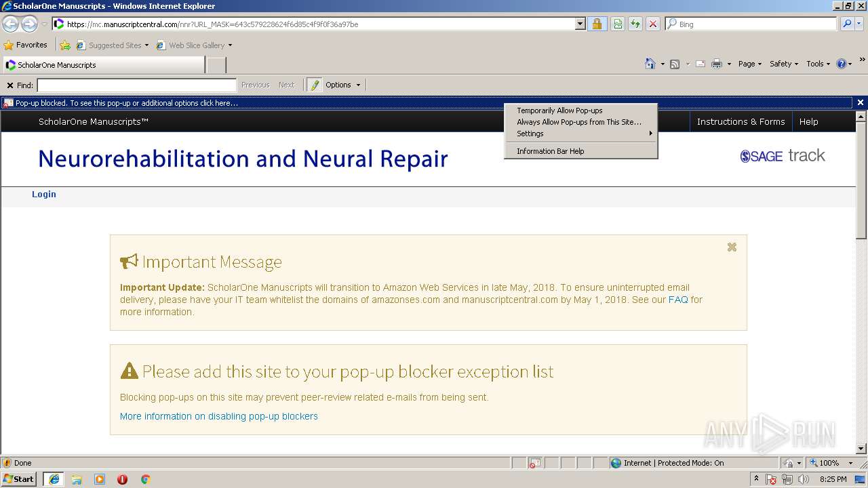Open the Favorites star panel
Screen dimensions: 868x488
[9, 45]
